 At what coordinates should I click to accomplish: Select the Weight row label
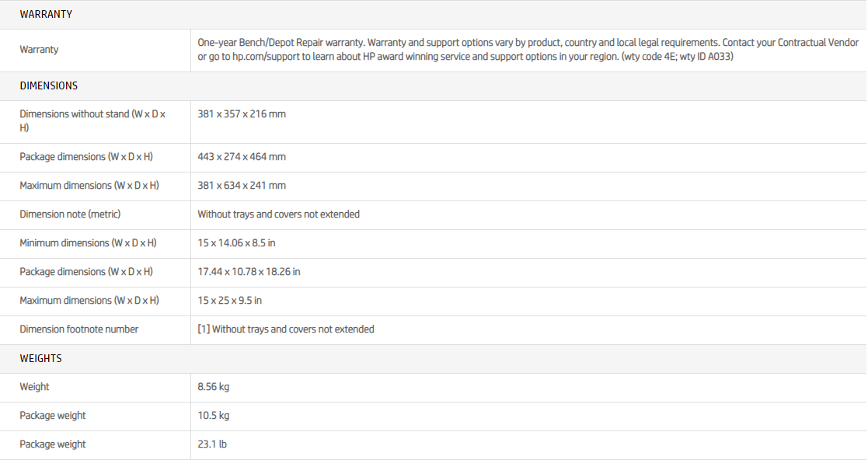point(34,387)
